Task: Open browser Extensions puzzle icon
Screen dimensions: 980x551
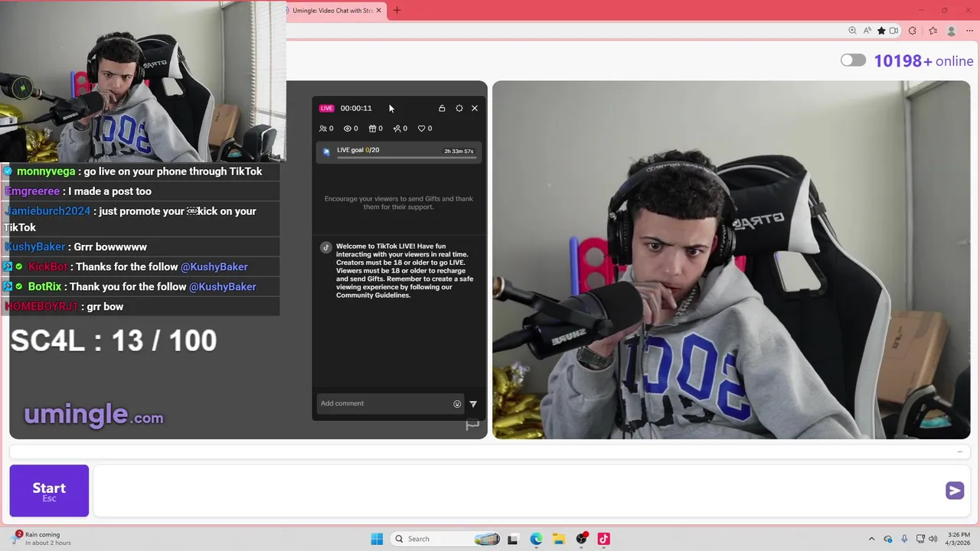Action: [912, 31]
